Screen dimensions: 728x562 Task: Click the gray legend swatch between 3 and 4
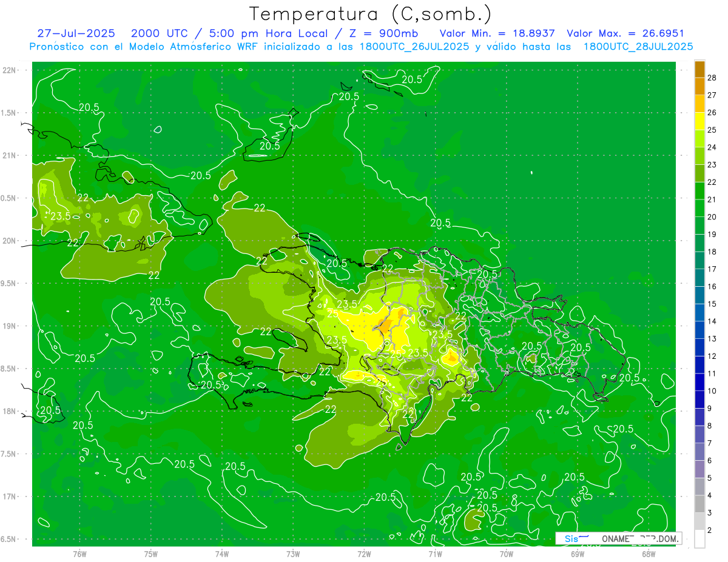(x=700, y=504)
